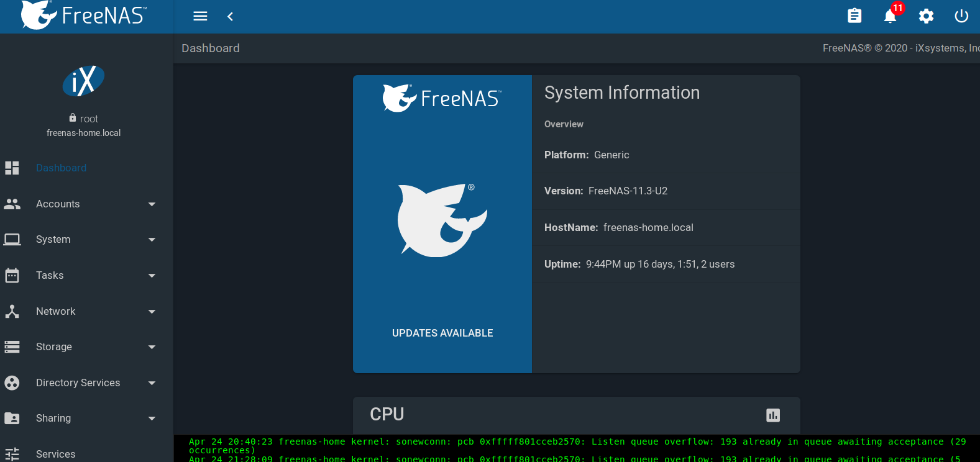Click the iXsystems copyright link
The image size is (980, 462).
(x=901, y=48)
